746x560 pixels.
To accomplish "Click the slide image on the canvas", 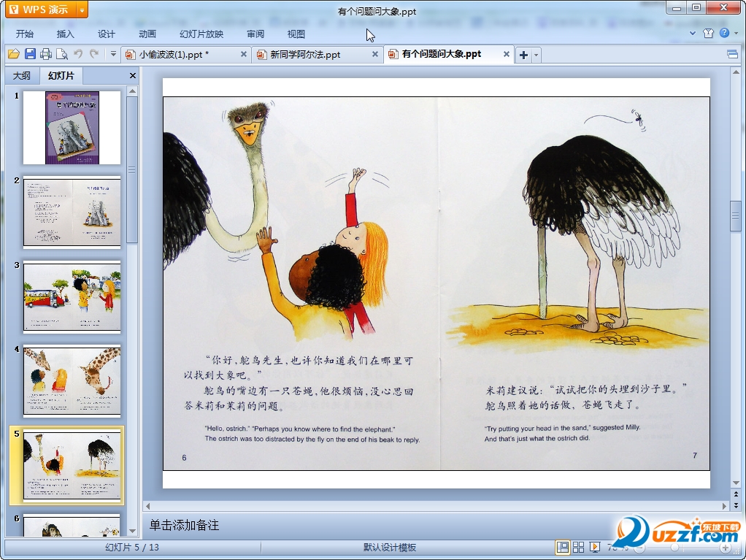I will (437, 283).
